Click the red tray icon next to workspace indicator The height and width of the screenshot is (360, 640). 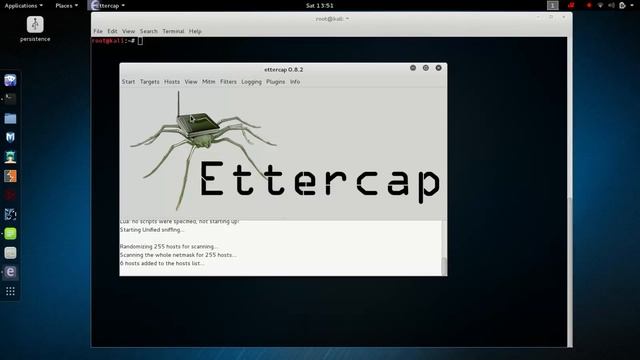[571, 5]
